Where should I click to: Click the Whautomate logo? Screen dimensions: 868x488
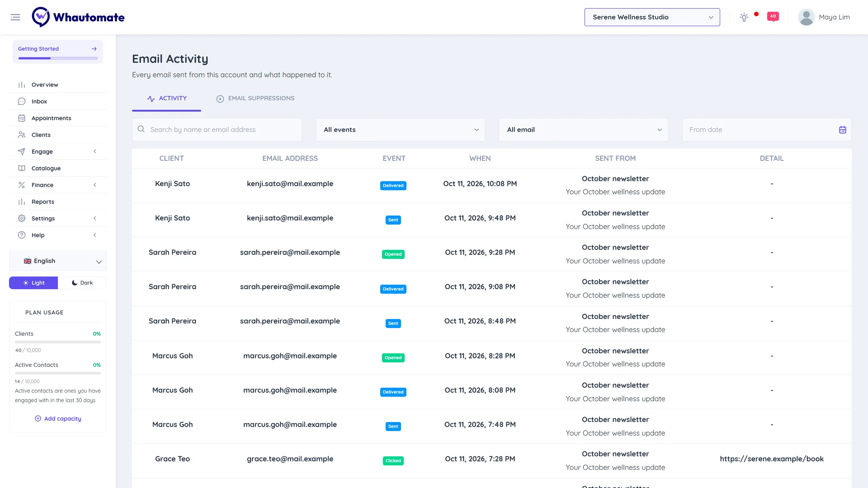click(x=78, y=17)
